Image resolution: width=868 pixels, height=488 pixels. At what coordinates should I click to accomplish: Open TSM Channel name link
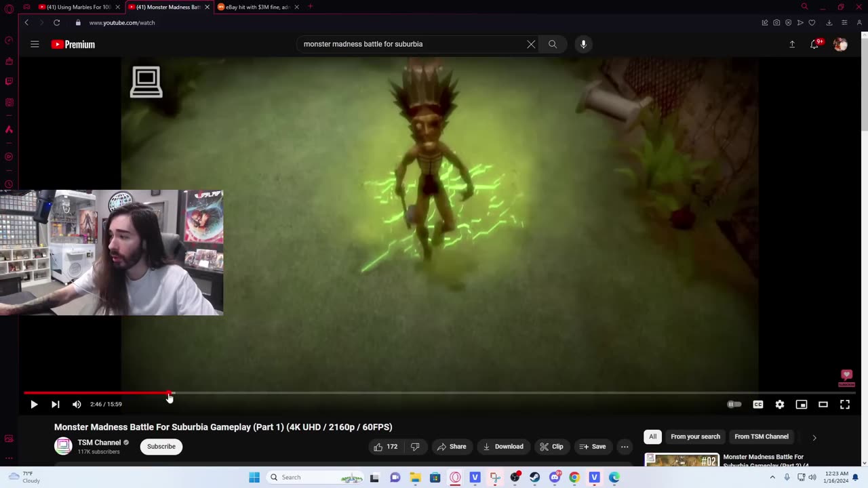tap(99, 443)
